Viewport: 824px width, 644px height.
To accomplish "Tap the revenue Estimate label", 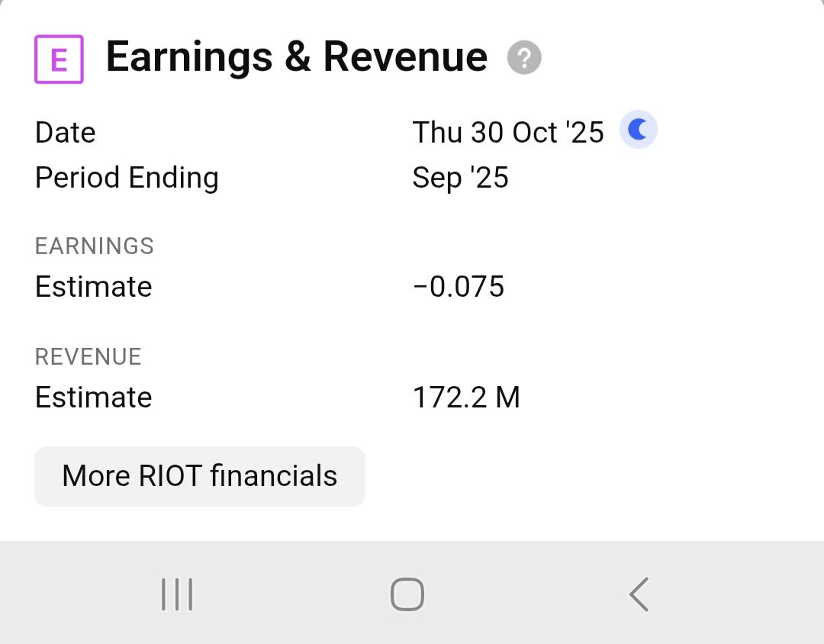I will coord(94,398).
